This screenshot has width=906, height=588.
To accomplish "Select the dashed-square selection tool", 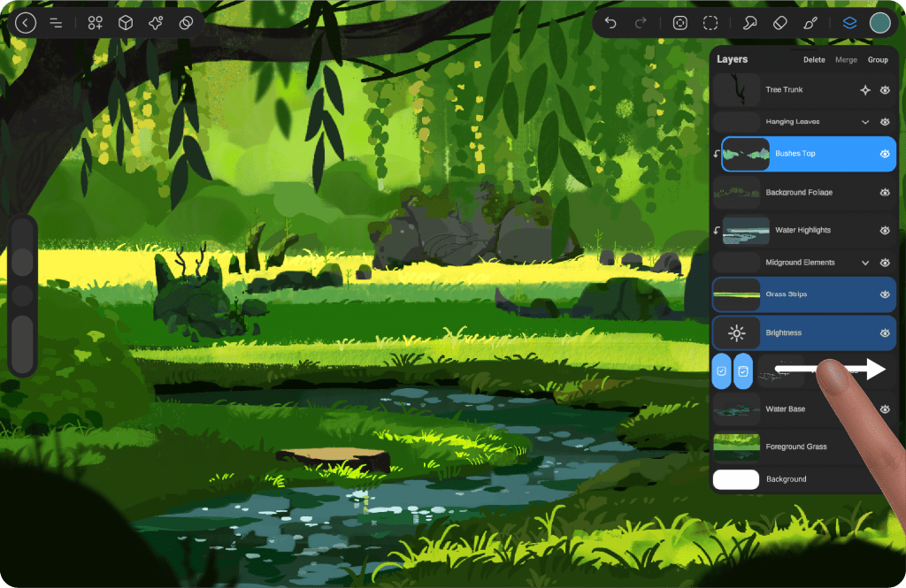I will point(710,23).
